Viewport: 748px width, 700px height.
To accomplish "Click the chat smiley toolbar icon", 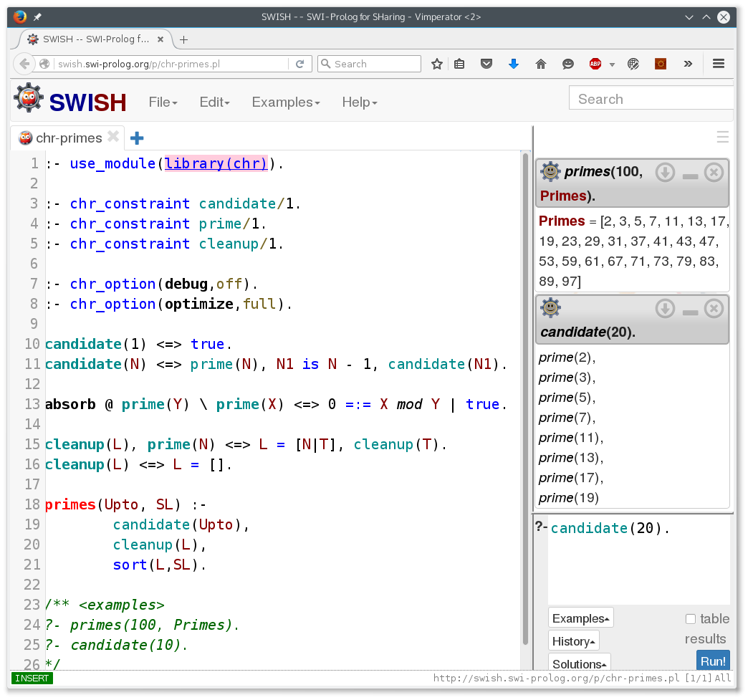I will tap(567, 64).
